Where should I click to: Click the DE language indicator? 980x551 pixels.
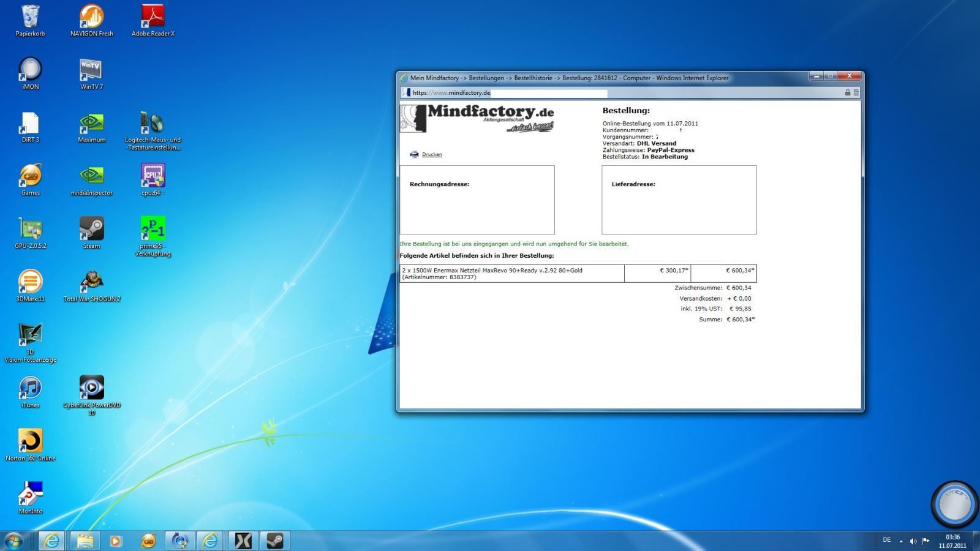[886, 540]
